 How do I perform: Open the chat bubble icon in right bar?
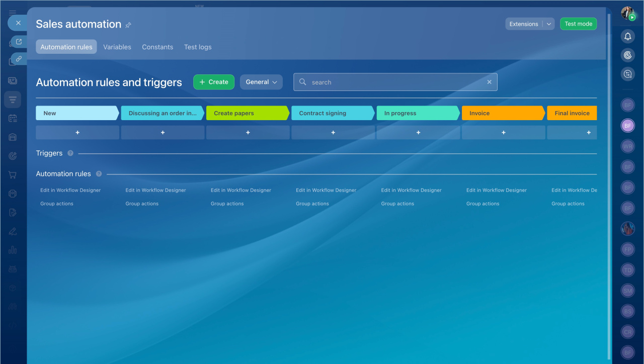(627, 74)
